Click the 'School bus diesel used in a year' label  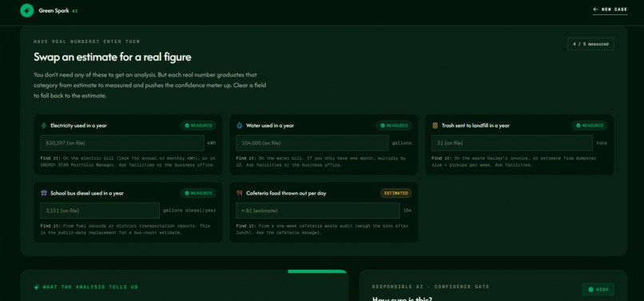pos(87,193)
